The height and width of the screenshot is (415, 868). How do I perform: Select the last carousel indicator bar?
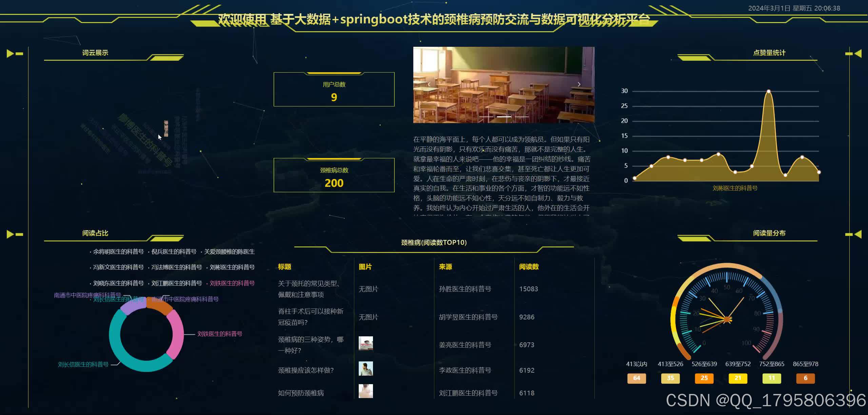click(522, 117)
